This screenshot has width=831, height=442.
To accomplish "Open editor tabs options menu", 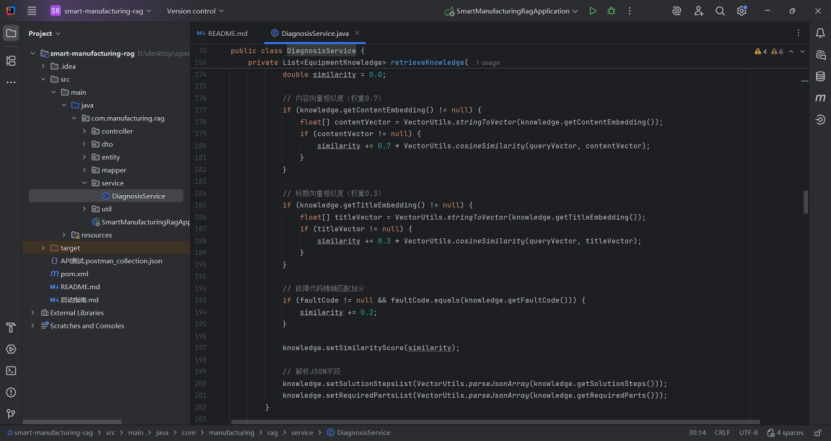I will [799, 33].
